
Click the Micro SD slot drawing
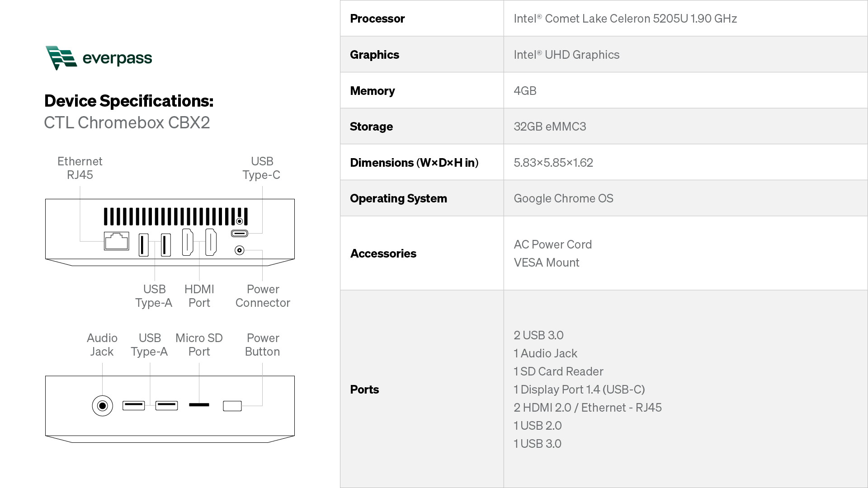pyautogui.click(x=199, y=405)
